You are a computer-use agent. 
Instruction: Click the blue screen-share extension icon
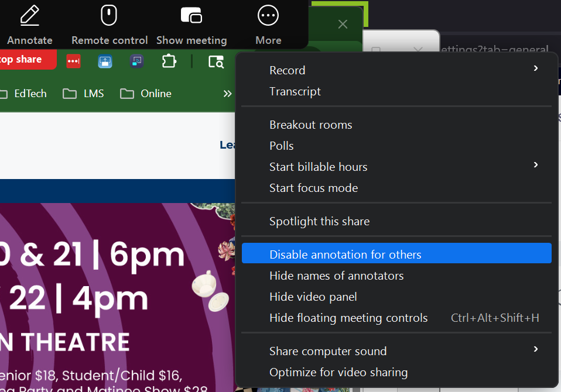pos(105,61)
